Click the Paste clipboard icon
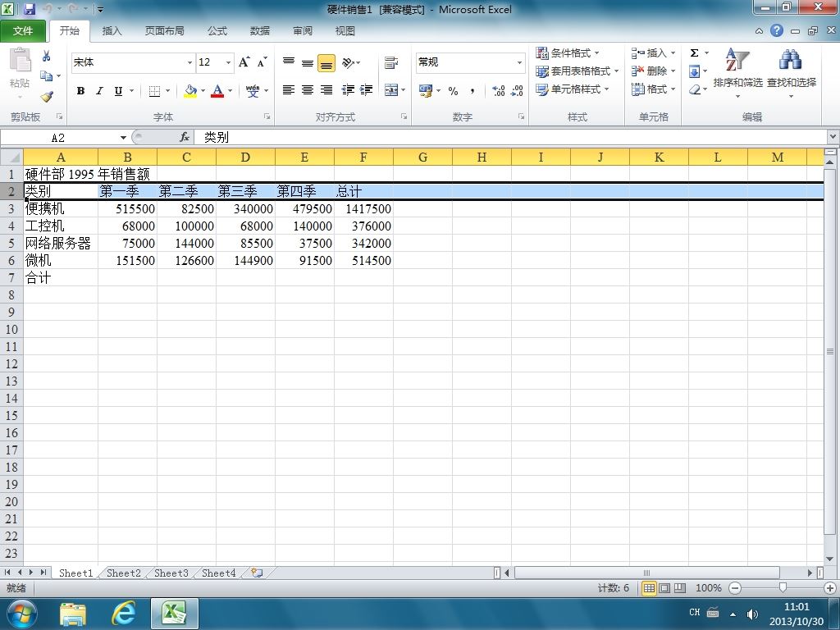This screenshot has height=630, width=840. click(20, 60)
